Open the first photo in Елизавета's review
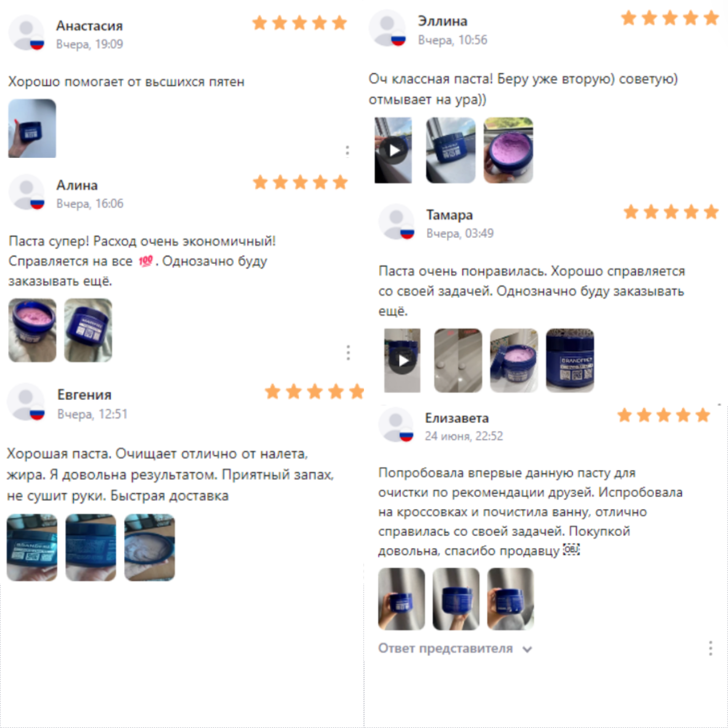 [402, 599]
